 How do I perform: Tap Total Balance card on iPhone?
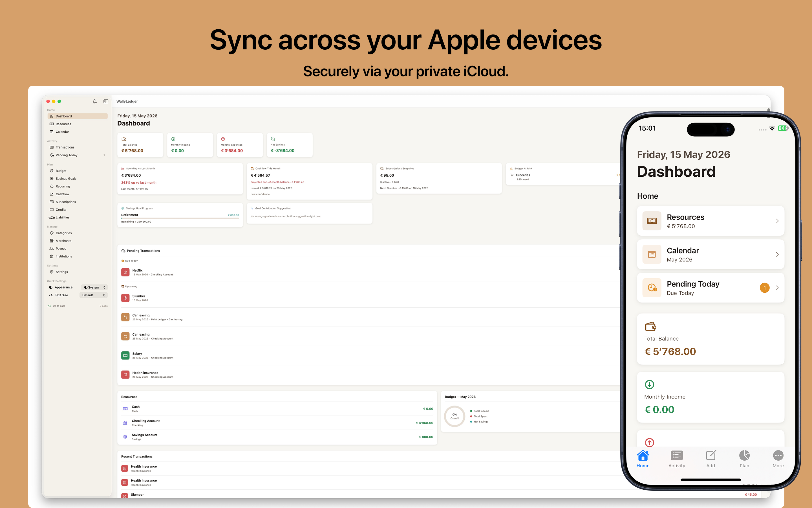click(710, 339)
